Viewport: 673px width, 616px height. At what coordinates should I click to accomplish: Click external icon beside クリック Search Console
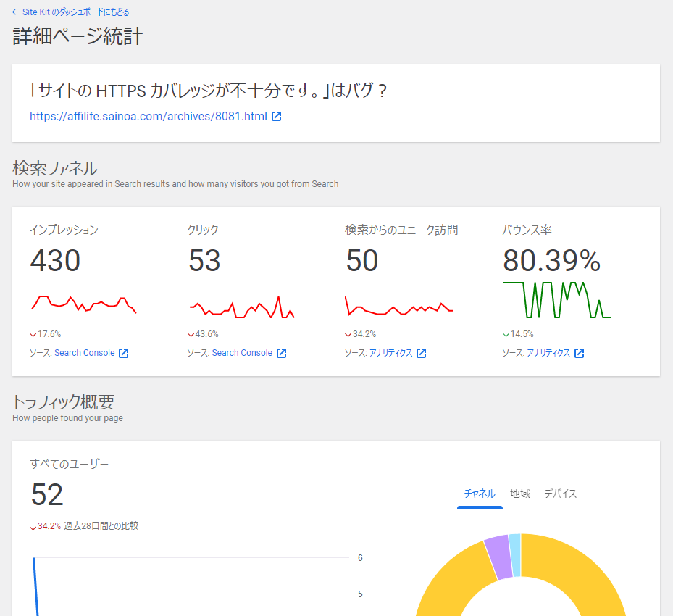click(x=282, y=353)
